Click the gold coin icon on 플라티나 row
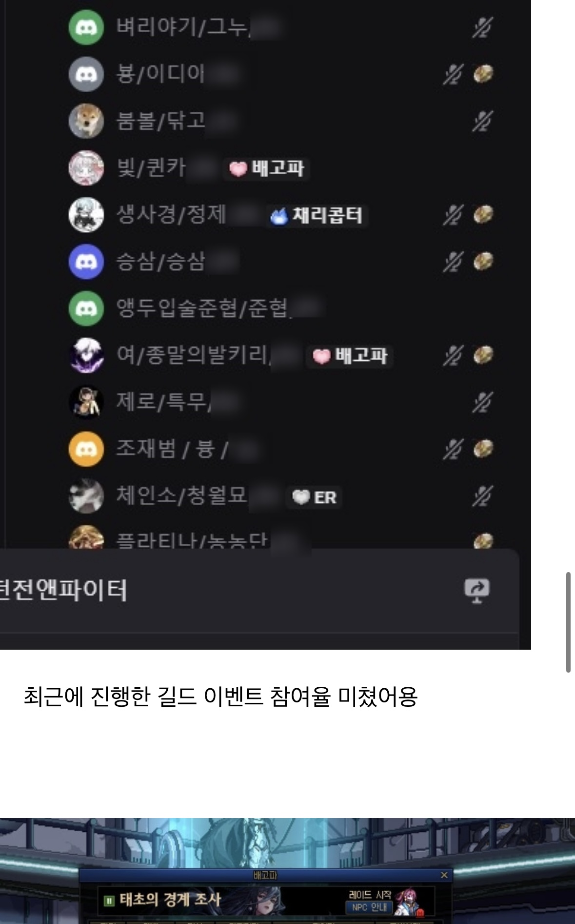The width and height of the screenshot is (575, 924). pos(483,541)
